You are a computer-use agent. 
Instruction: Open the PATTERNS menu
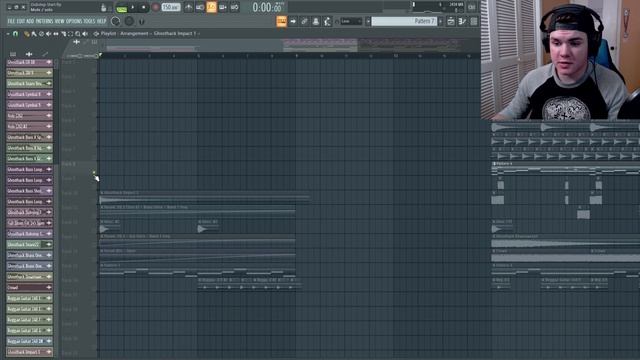tap(44, 21)
